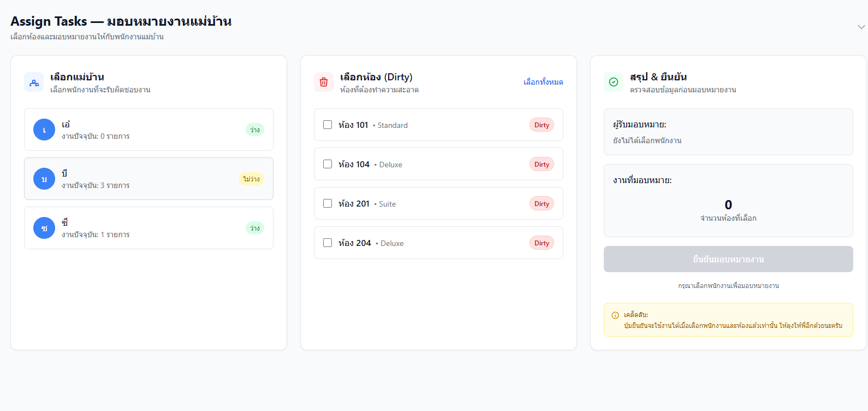Click บี's blue avatar circle
This screenshot has height=411, width=868.
(x=44, y=179)
